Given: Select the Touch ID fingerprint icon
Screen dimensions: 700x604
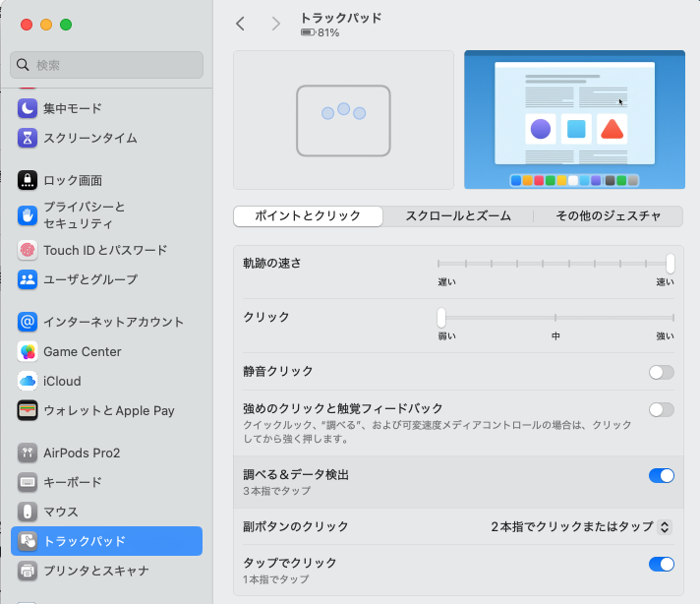Looking at the screenshot, I should [28, 250].
